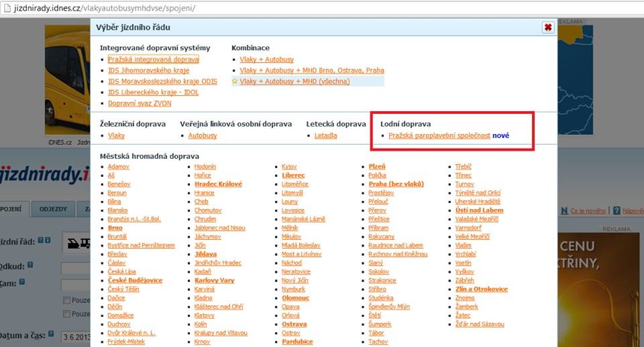This screenshot has height=347, width=644.
Task: Pick České Budějovice from the city list
Action: coord(135,280)
